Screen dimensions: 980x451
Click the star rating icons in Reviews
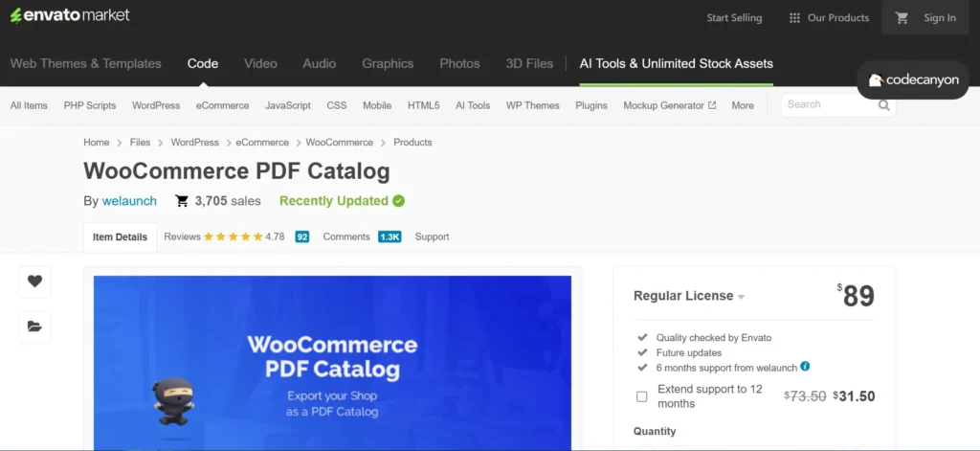pos(233,237)
